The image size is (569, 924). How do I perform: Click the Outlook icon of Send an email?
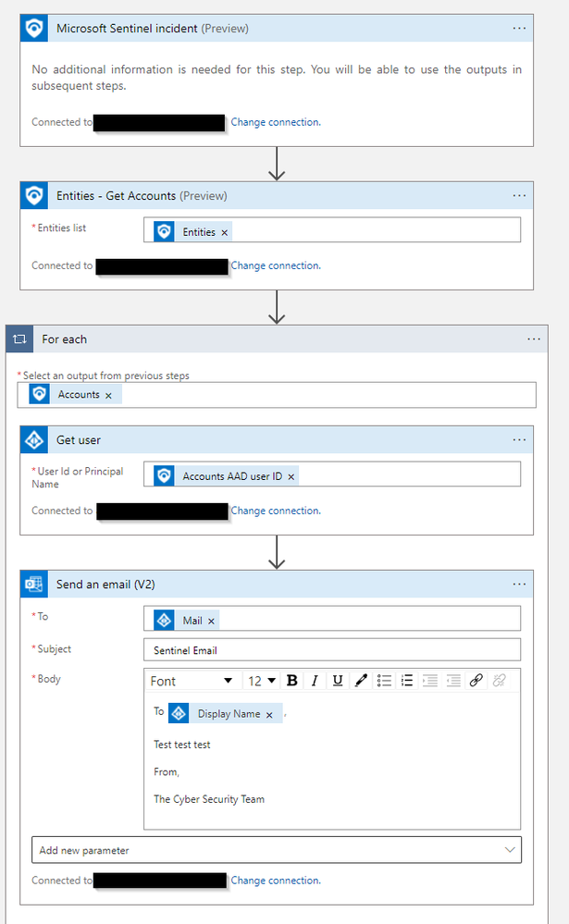(34, 585)
